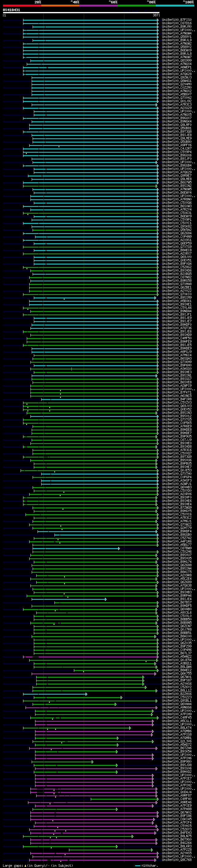Viewport: 197px width, 868px height.
Task: Select hit label UniRef100_B9NGK4
Action: point(177,121)
